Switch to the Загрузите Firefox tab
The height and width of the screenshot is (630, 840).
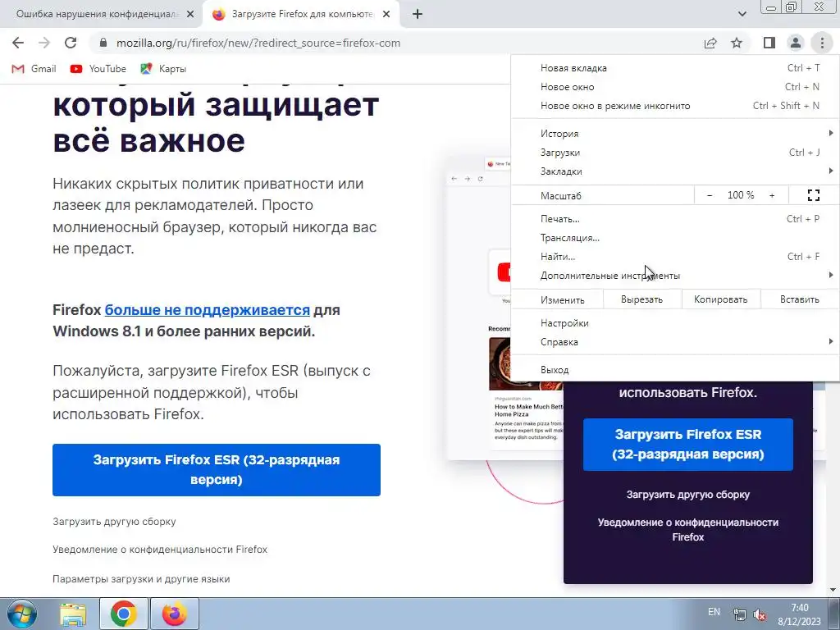point(302,14)
